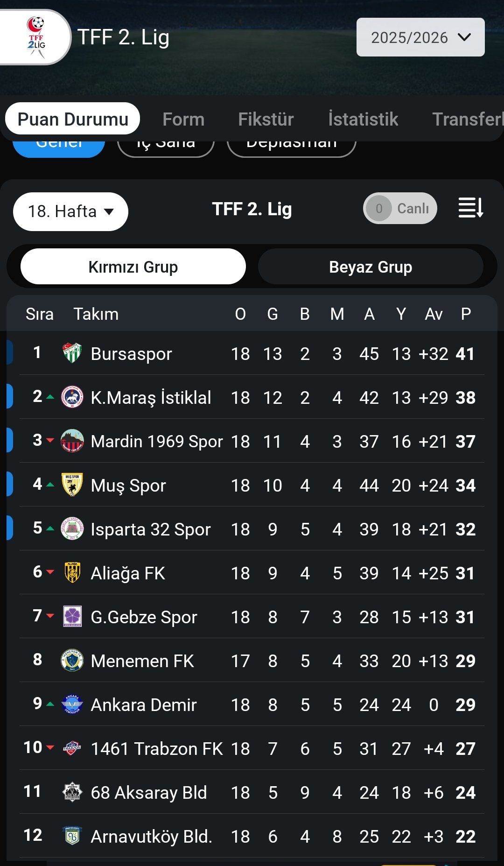Open the Fikstür tab
504x866 pixels.
click(x=266, y=120)
